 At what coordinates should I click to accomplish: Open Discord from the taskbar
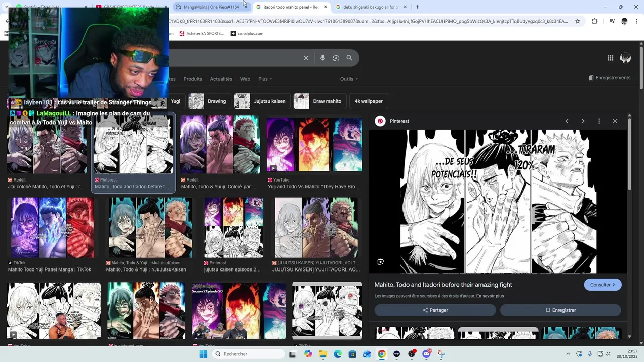[427, 354]
